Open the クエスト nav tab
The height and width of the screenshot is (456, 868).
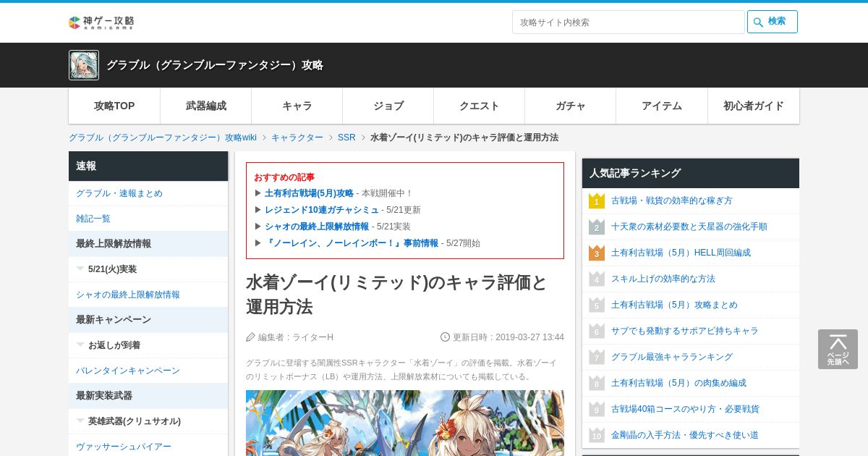point(480,106)
